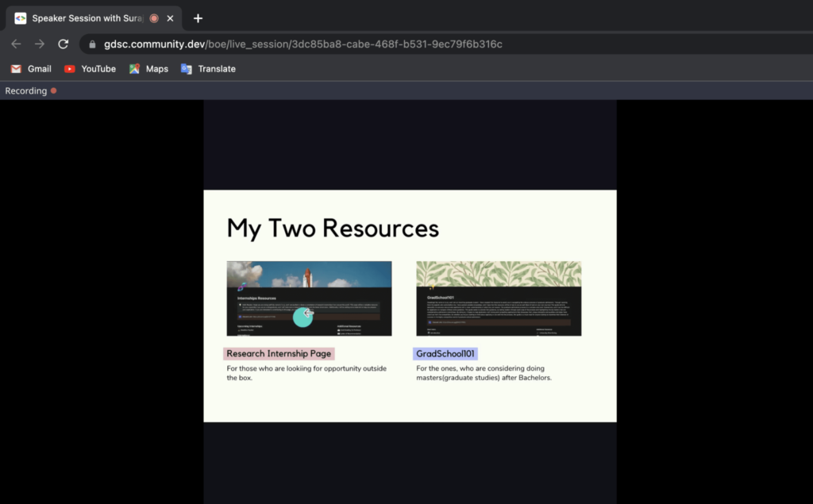The height and width of the screenshot is (504, 813).
Task: View site info via padlock icon
Action: (93, 44)
